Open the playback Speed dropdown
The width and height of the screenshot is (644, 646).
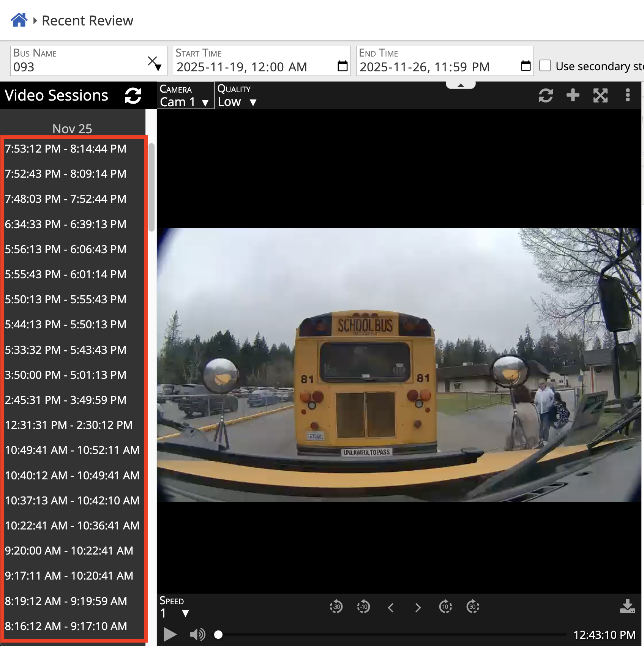pyautogui.click(x=174, y=607)
